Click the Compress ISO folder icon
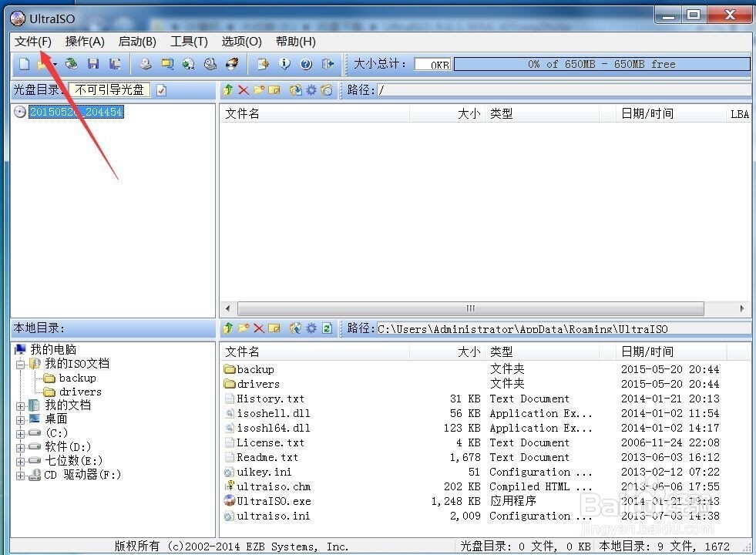Viewport: 756px width, 555px height. click(x=167, y=64)
